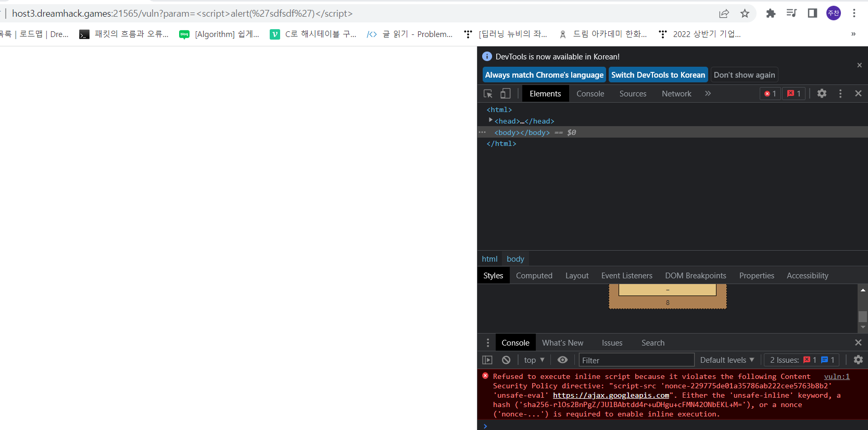868x430 pixels.
Task: Dismiss the DevTools language infobar
Action: tap(859, 65)
